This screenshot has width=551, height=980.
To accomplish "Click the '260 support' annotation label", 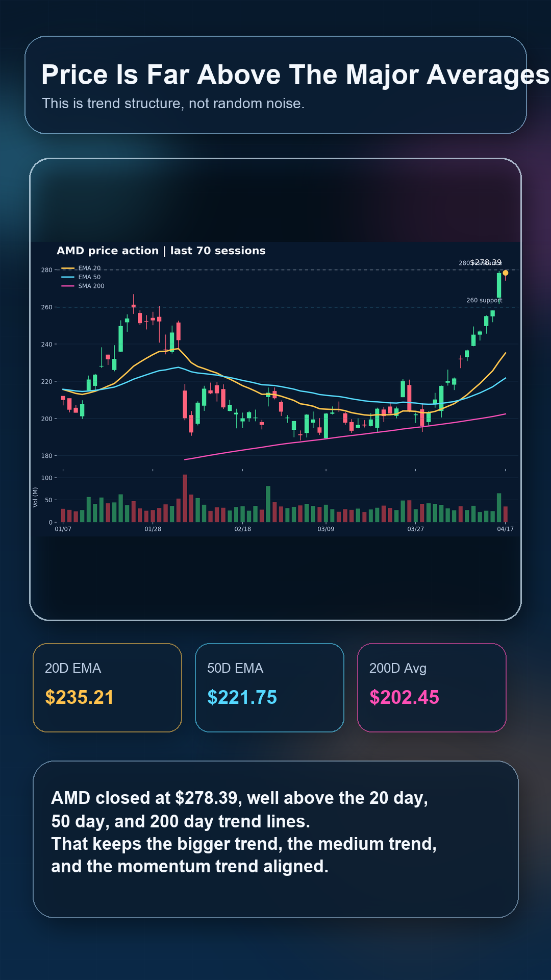I will point(484,300).
